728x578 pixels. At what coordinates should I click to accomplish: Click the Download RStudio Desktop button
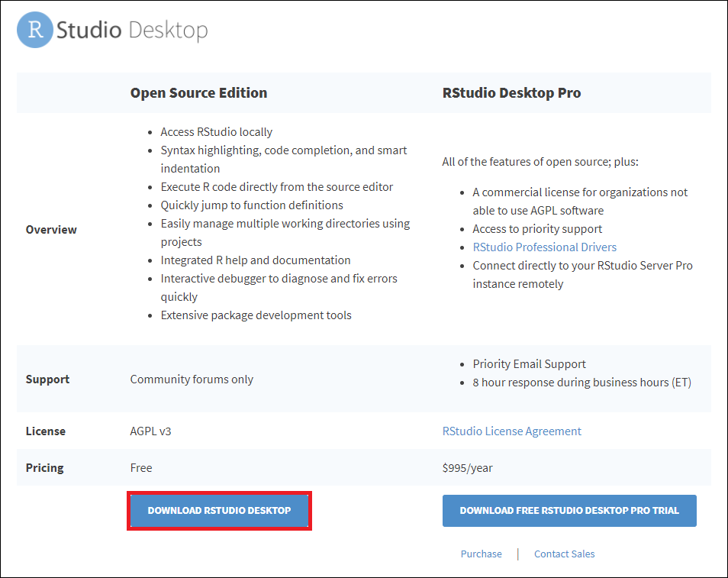219,510
